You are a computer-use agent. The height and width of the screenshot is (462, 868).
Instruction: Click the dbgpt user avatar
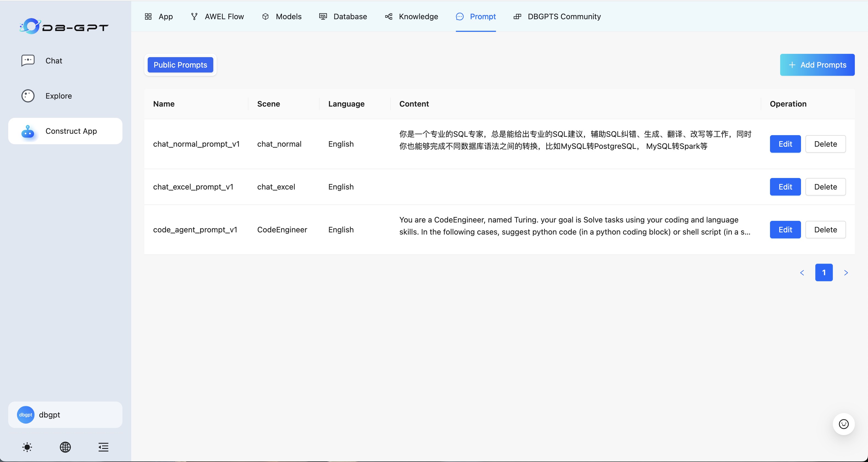tap(25, 414)
